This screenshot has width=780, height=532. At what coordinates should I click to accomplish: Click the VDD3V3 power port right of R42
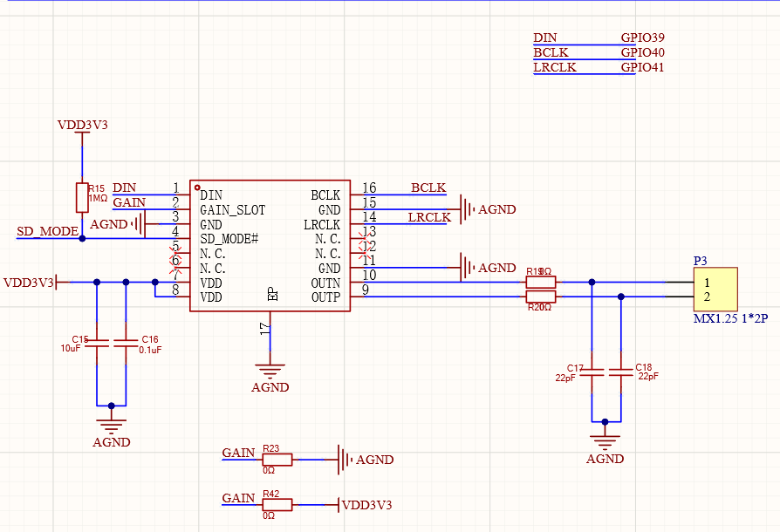point(359,505)
